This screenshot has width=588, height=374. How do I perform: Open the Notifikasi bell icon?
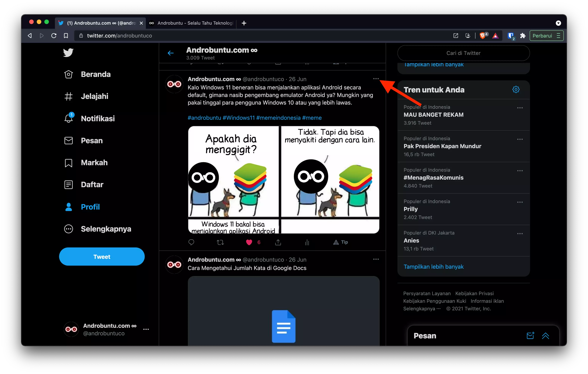[68, 118]
